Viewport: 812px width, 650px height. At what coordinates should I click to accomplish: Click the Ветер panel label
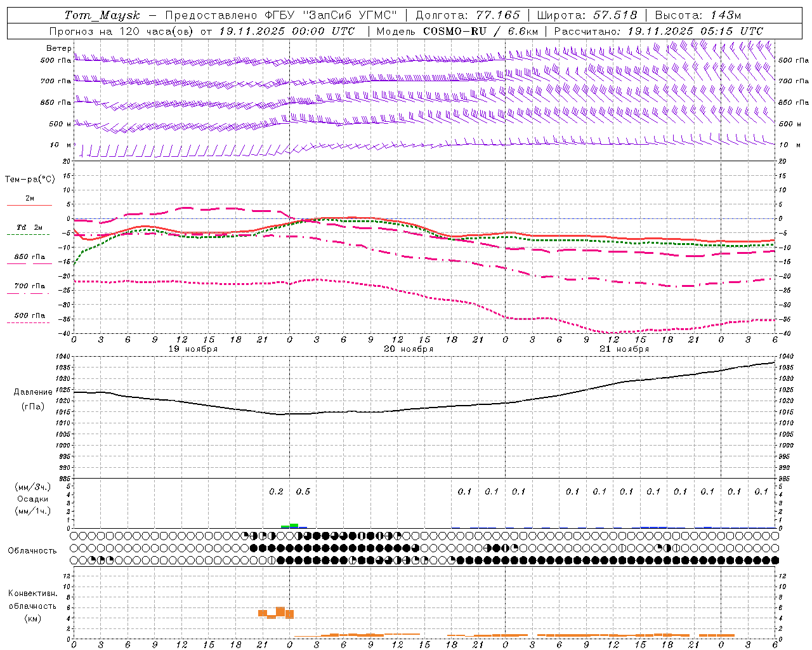58,48
